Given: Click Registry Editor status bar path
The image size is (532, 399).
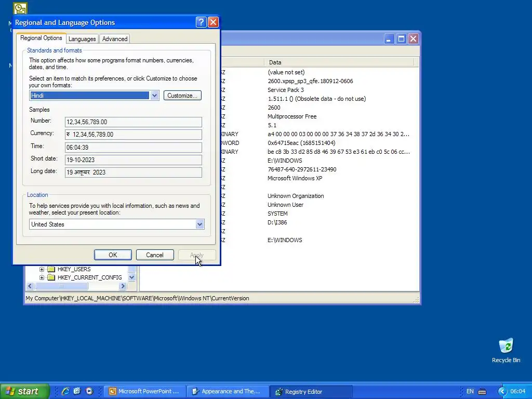Looking at the screenshot, I should [137, 298].
